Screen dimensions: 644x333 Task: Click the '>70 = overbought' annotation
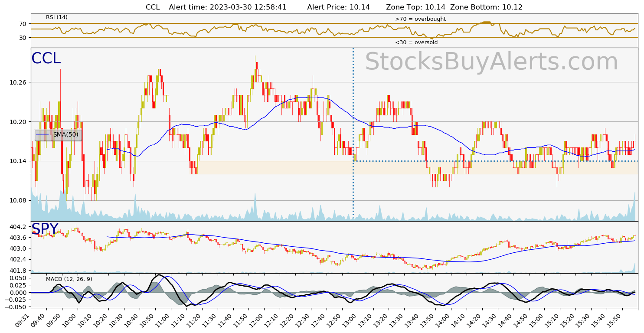(x=420, y=19)
